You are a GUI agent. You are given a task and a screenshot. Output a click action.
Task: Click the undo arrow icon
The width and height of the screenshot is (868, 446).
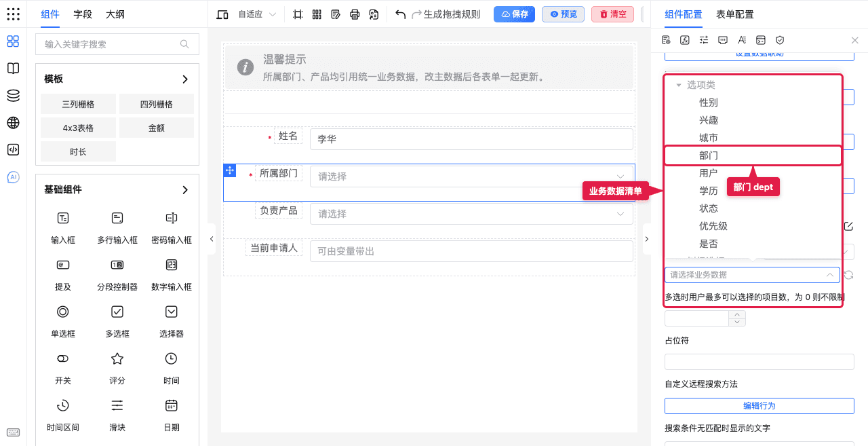coord(401,14)
